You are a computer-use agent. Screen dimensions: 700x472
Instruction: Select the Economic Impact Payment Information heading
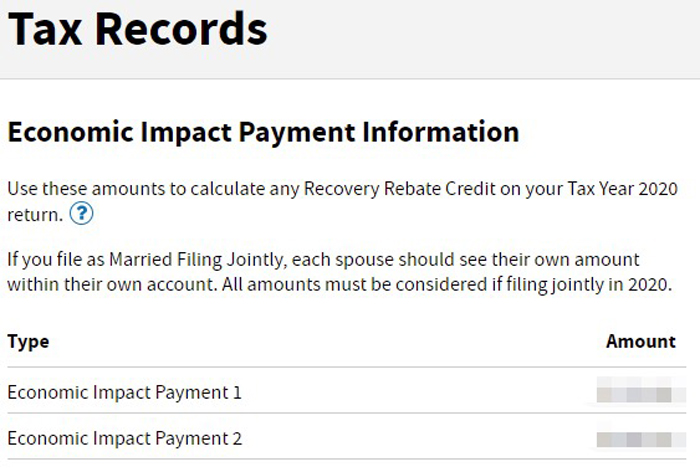[x=263, y=133]
